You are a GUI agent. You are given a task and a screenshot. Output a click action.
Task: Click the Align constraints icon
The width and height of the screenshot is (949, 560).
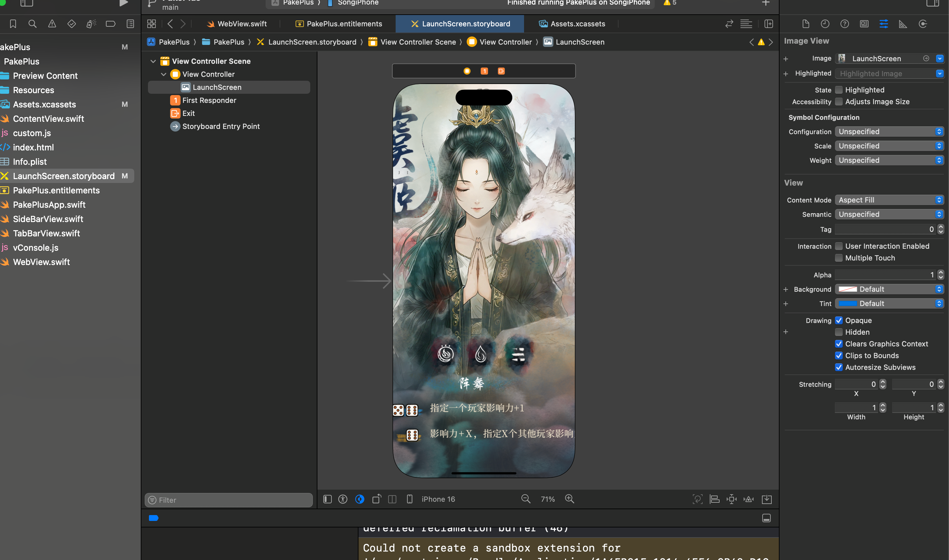tap(714, 499)
